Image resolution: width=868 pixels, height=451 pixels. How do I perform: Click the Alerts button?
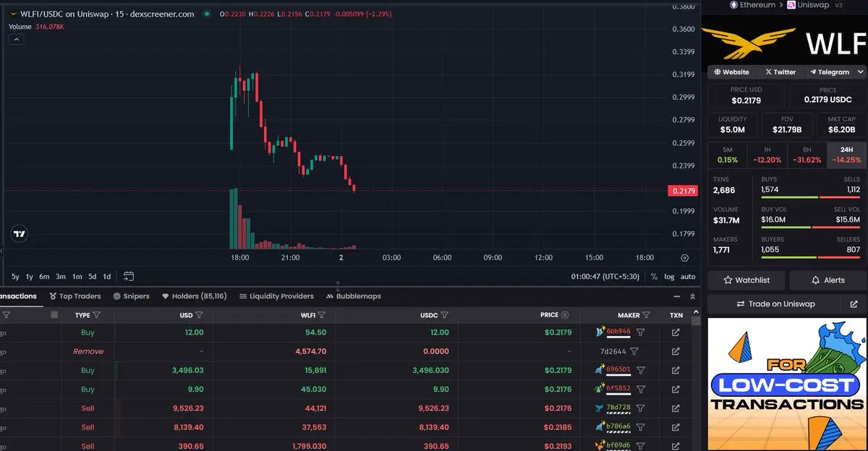828,280
